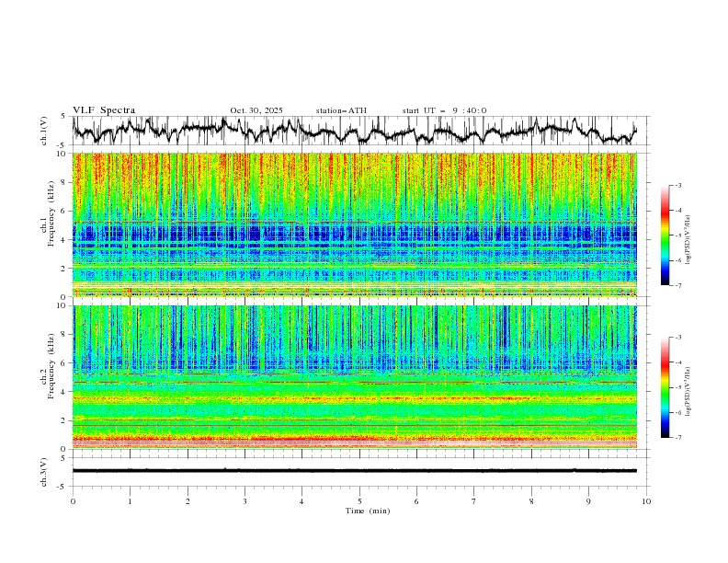This screenshot has width=728, height=563.
Task: Select the "Oct. 30, 2025" date text
Action: coord(256,110)
